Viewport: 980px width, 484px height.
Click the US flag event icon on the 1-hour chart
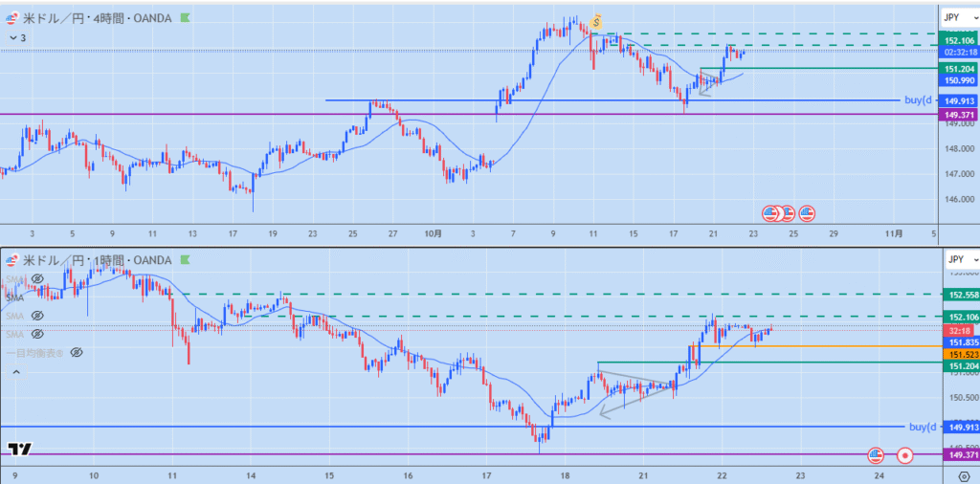[876, 455]
